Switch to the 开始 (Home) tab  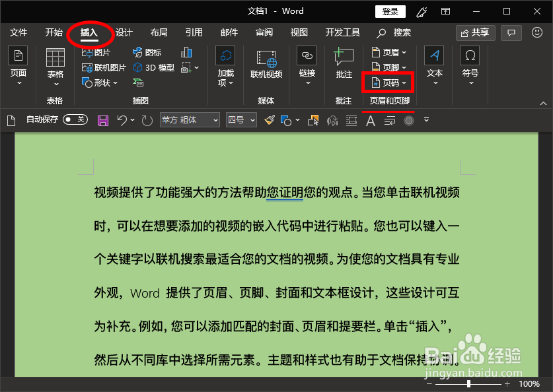coord(54,33)
